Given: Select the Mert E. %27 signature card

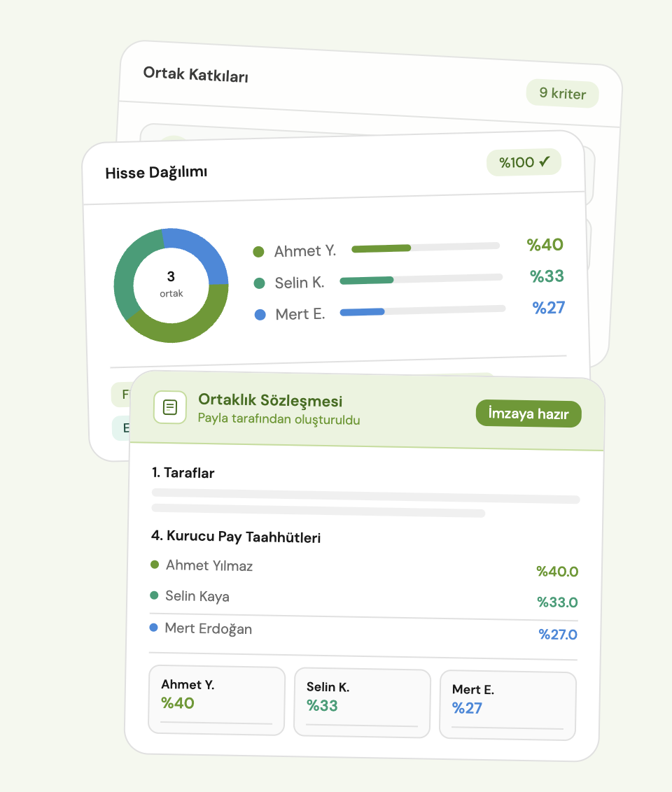Looking at the screenshot, I should tap(507, 706).
